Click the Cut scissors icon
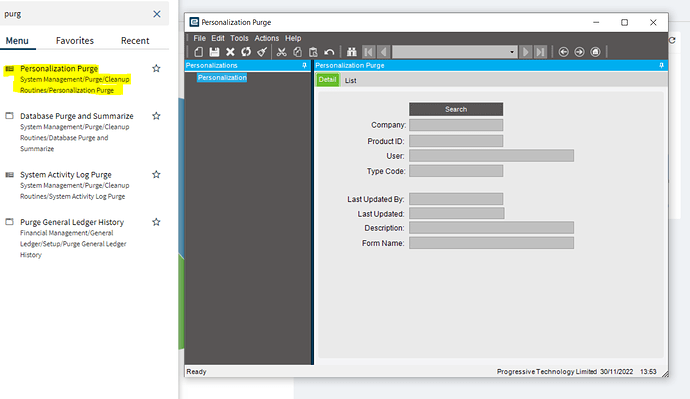The image size is (690, 399). tap(282, 52)
